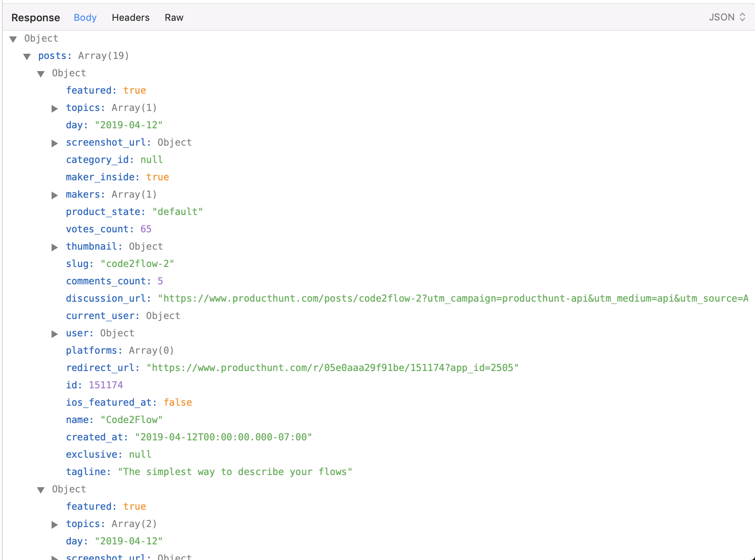Expand topics Array(2) in second post

click(55, 524)
